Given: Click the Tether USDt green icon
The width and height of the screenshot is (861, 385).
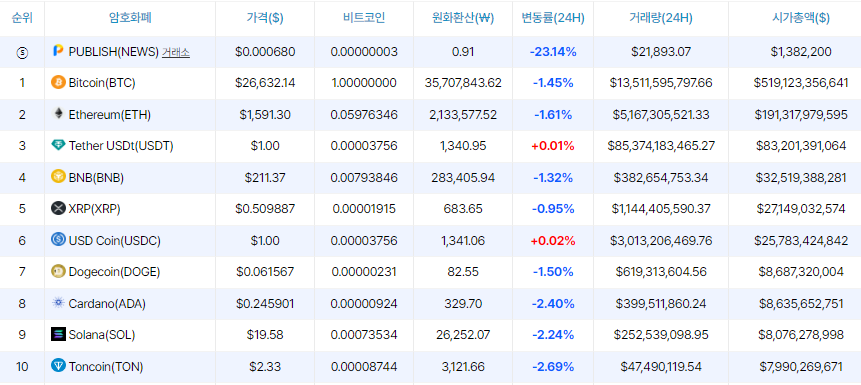Looking at the screenshot, I should [58, 146].
